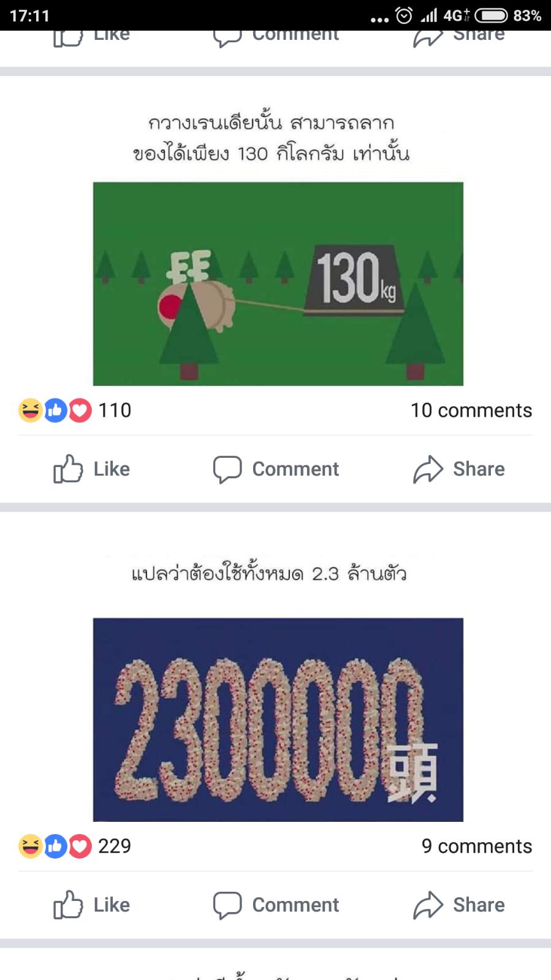551x980 pixels.
Task: Tap the thumbs-up icon in the lower Like button
Action: click(68, 905)
